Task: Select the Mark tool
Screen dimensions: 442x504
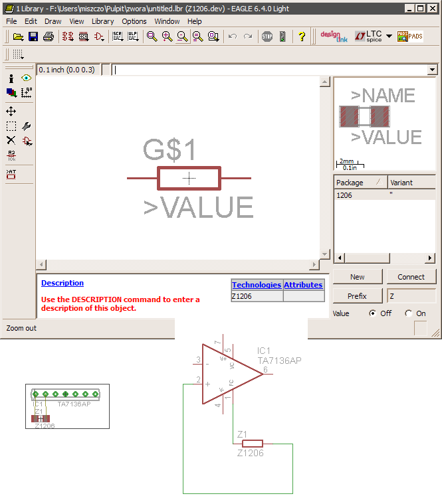Action: point(27,93)
